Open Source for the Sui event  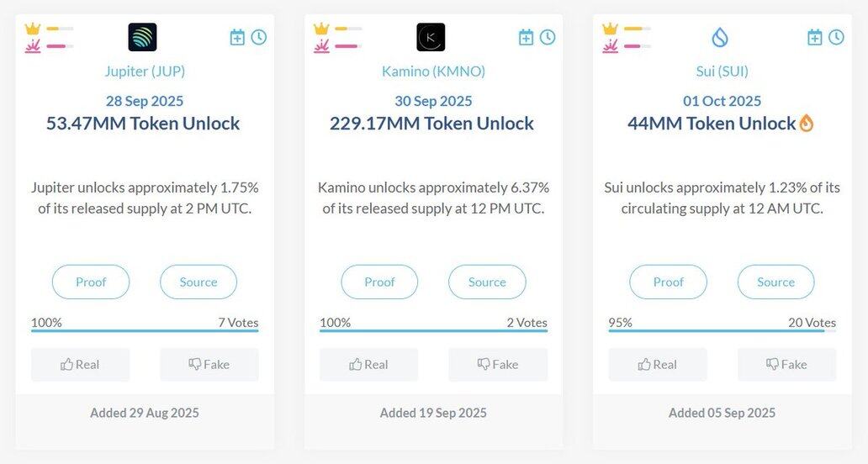pyautogui.click(x=776, y=282)
